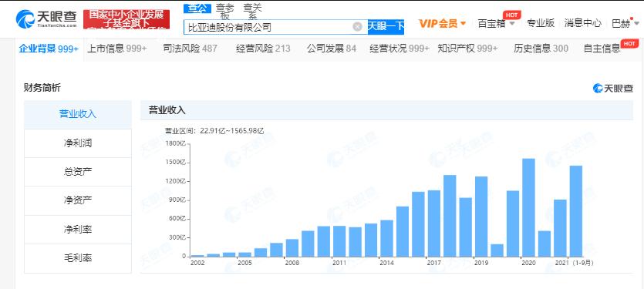This screenshot has height=289, width=644.
Task: Select 净利率 in the metric list
Action: [x=78, y=230]
